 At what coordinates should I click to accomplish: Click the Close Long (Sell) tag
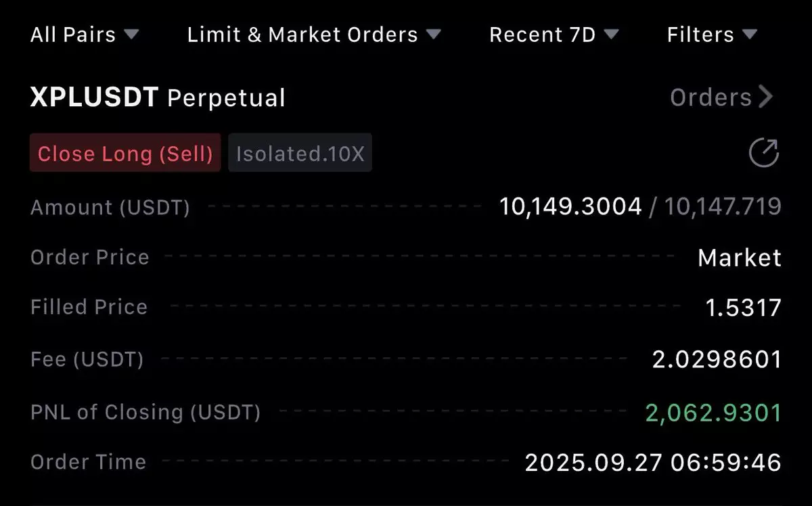pyautogui.click(x=125, y=154)
